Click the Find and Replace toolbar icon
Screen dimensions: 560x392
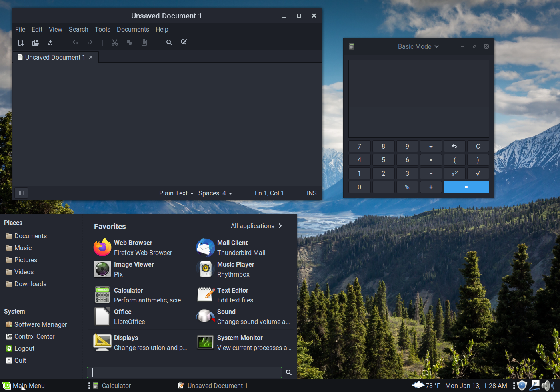click(184, 42)
